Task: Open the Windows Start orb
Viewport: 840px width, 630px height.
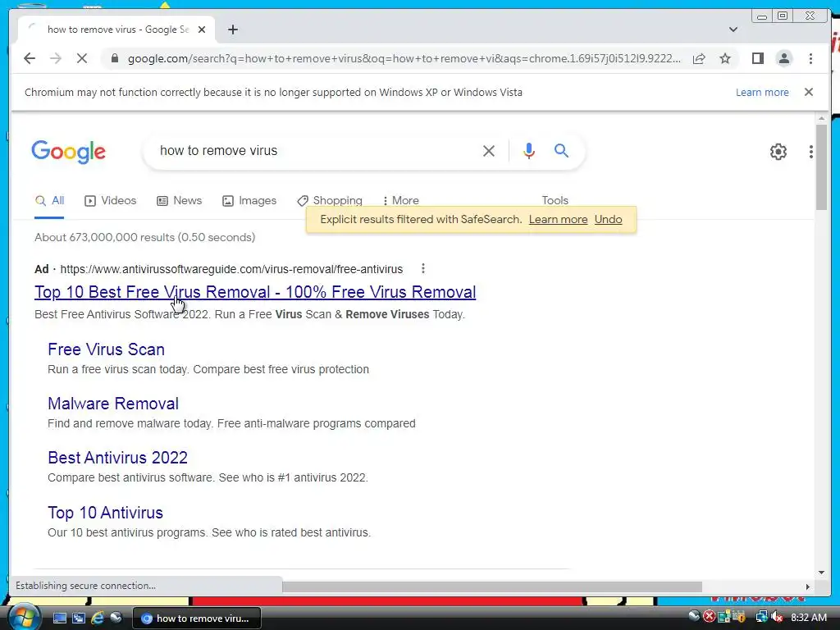Action: 24,617
